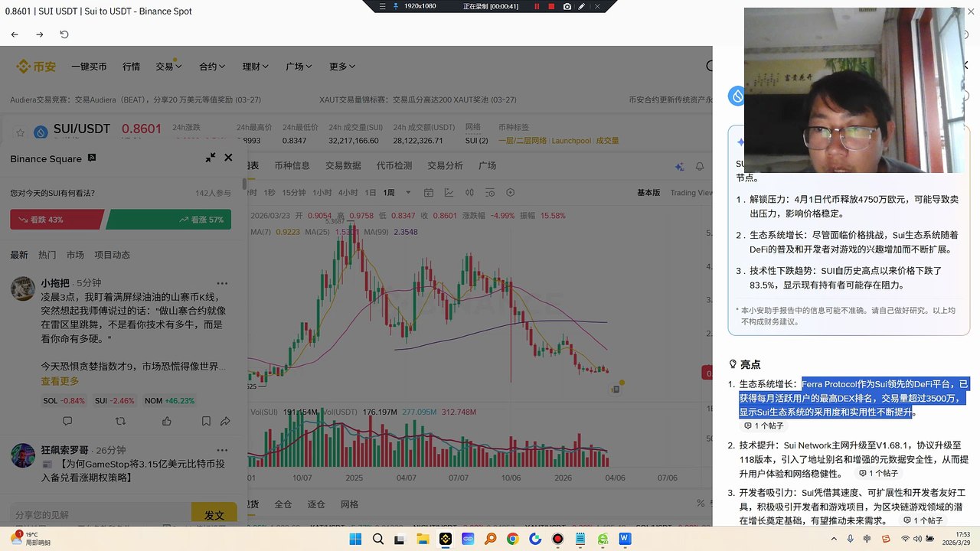Image resolution: width=980 pixels, height=551 pixels.
Task: Open the AI assistant sparkle icon above the chart
Action: tap(679, 166)
